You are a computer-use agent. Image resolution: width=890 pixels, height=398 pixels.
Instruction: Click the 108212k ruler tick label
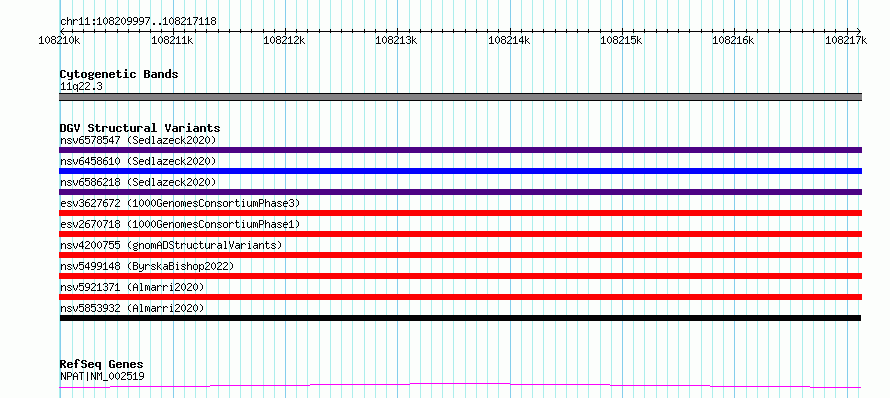pyautogui.click(x=284, y=40)
